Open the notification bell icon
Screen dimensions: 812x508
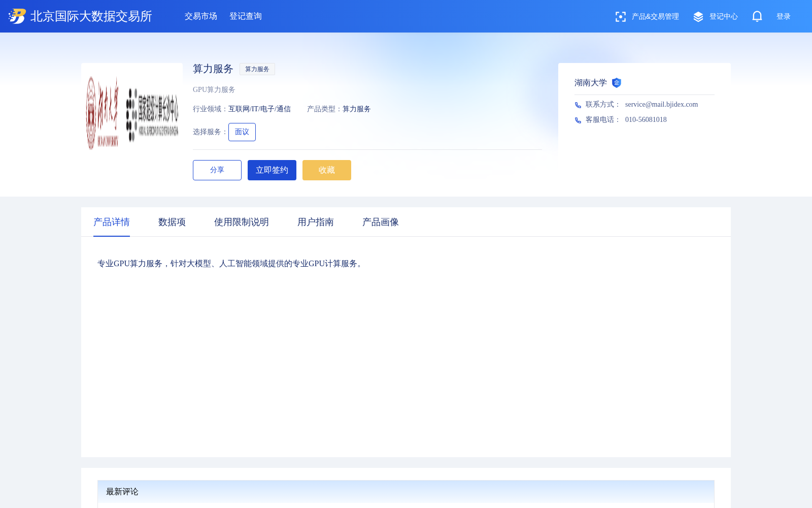(x=757, y=17)
